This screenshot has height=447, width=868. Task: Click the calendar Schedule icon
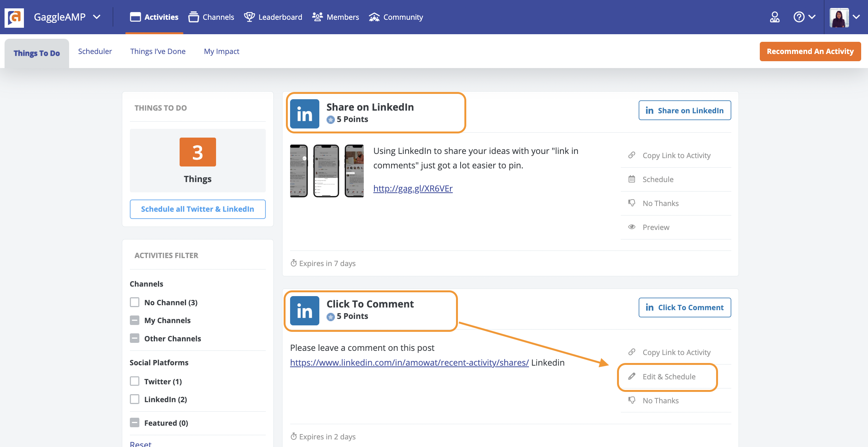pos(631,179)
